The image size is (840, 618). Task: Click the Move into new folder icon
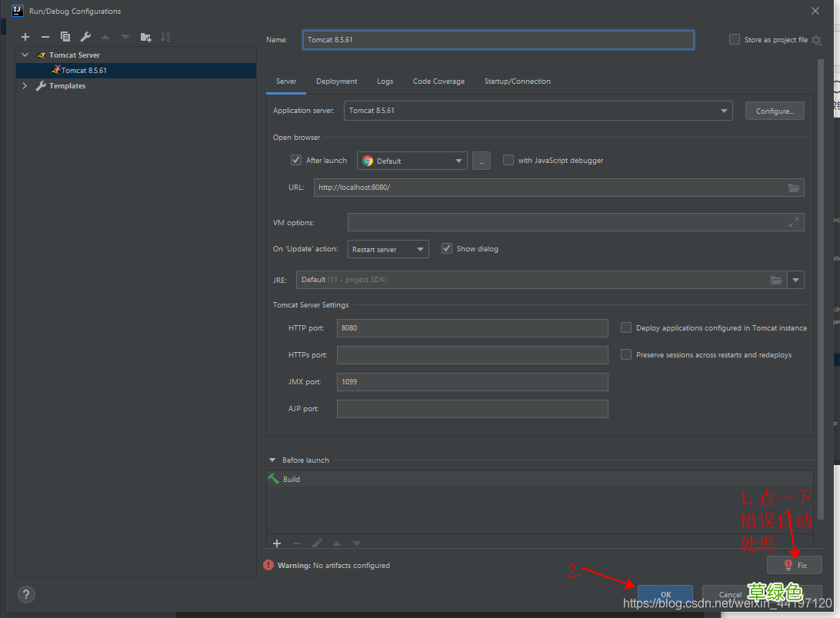coord(145,37)
